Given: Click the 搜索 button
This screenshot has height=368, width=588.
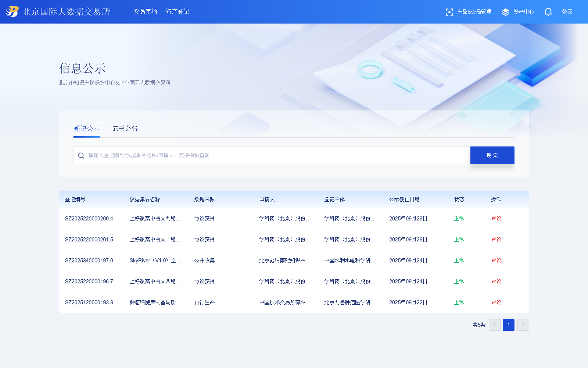Looking at the screenshot, I should coord(492,155).
